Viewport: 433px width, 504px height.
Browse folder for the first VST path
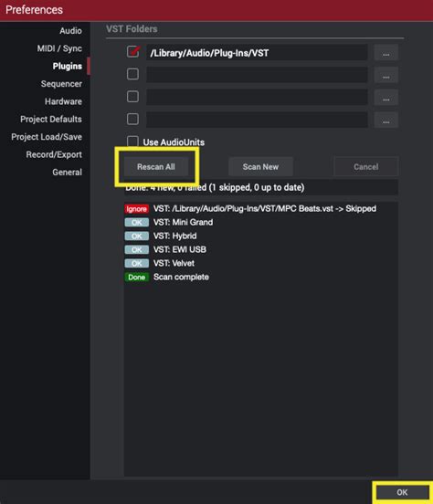coord(386,52)
